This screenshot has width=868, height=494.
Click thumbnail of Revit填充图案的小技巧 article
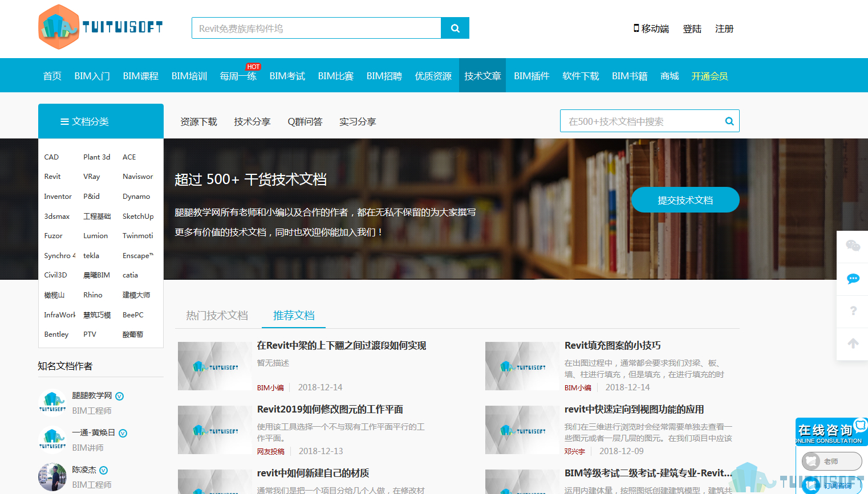(522, 366)
